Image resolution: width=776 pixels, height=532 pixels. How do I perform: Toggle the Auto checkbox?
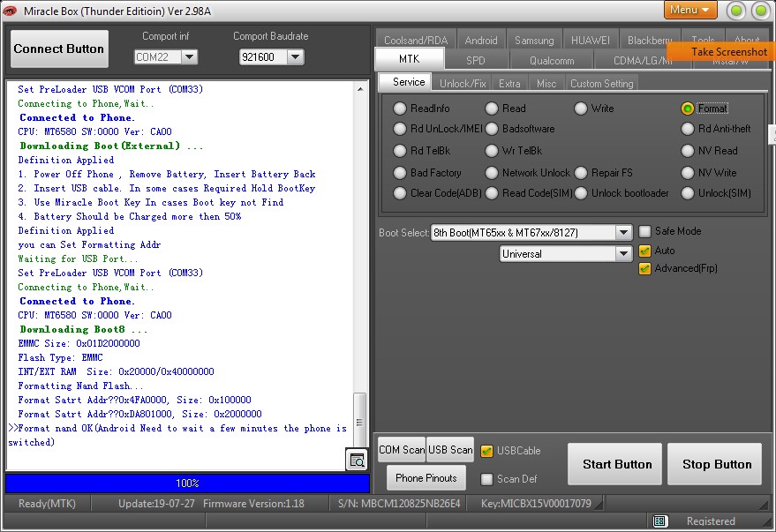[x=644, y=251]
